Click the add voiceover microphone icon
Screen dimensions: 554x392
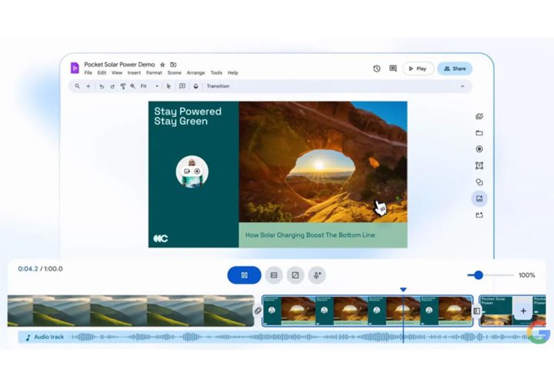[316, 275]
